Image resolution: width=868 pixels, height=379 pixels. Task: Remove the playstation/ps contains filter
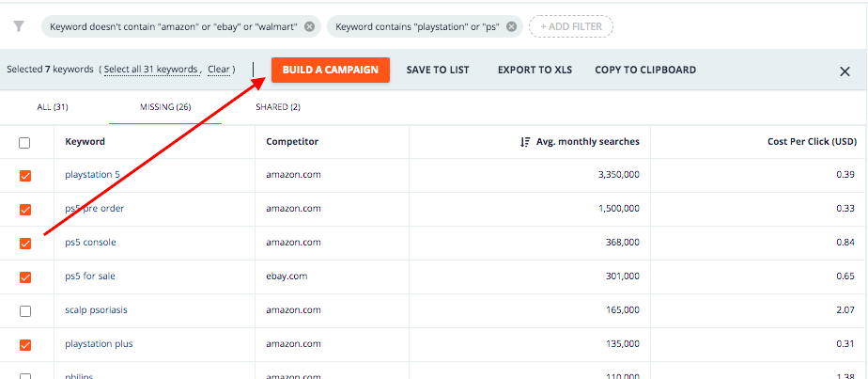point(511,26)
